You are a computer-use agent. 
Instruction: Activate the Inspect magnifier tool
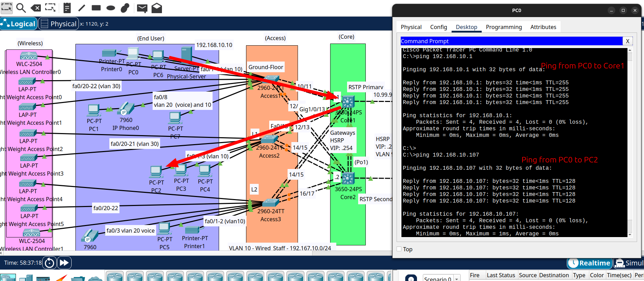[x=21, y=8]
